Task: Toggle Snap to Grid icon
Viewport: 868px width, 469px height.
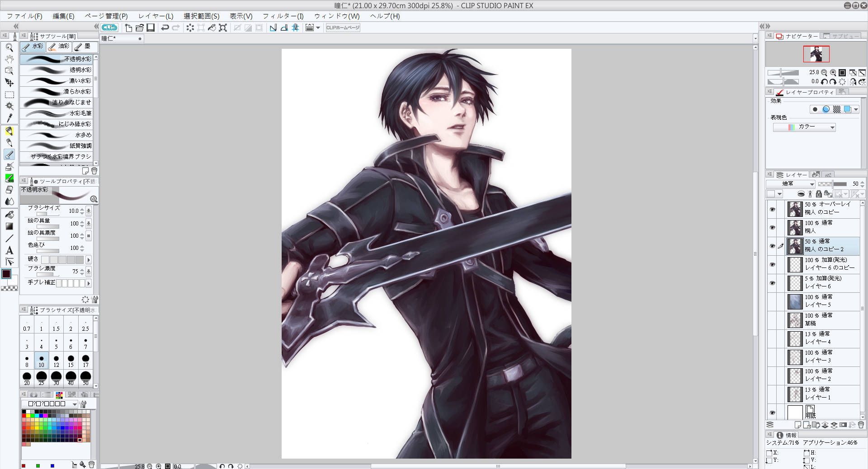Action: tap(295, 28)
